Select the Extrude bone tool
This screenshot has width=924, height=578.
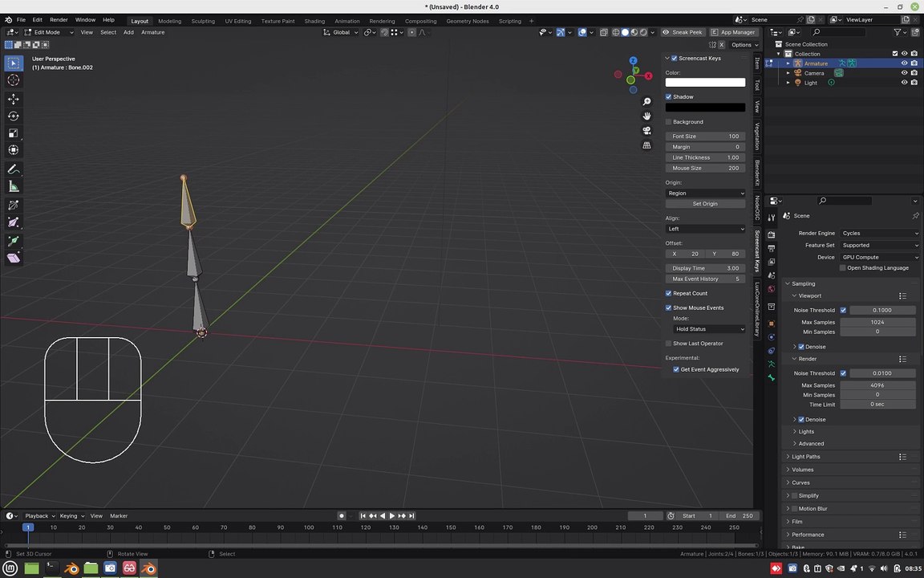[14, 241]
